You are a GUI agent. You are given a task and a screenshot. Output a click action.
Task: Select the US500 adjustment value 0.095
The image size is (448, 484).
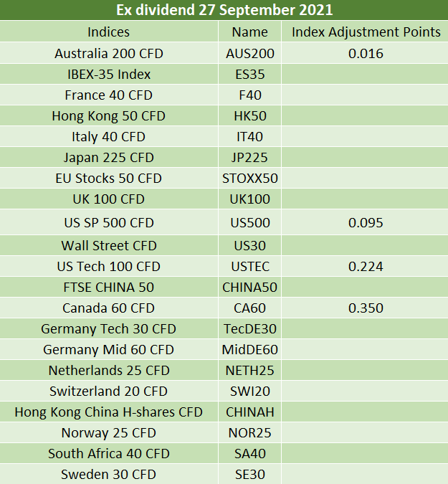[x=366, y=222]
